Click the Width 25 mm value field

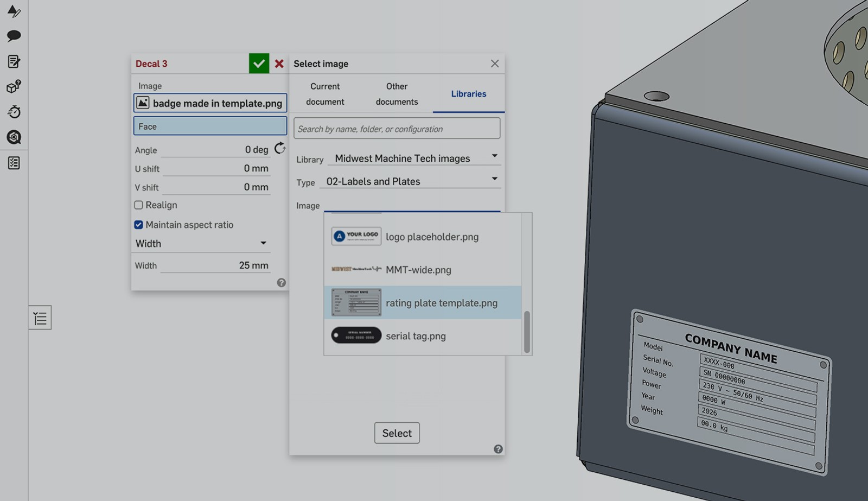(x=215, y=265)
